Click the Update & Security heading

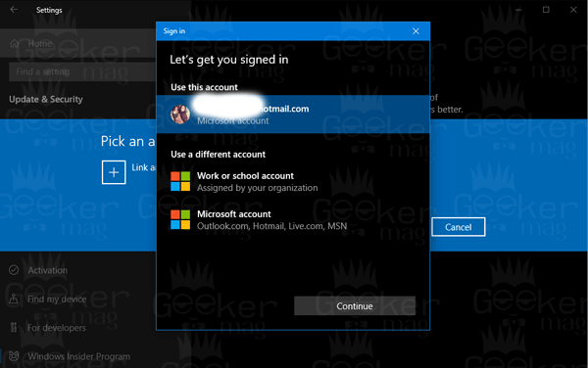point(46,99)
